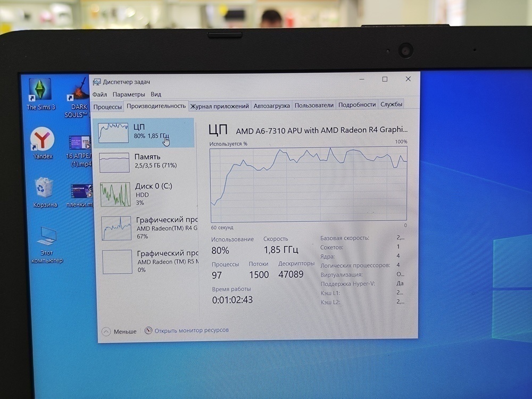Open the Вид menu

pyautogui.click(x=155, y=94)
